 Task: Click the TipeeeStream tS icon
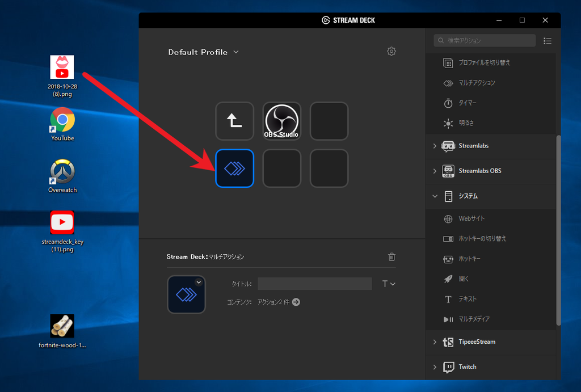(x=448, y=342)
